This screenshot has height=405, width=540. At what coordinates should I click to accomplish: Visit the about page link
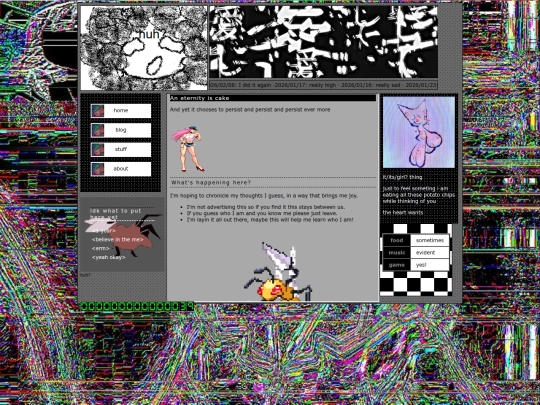click(121, 169)
